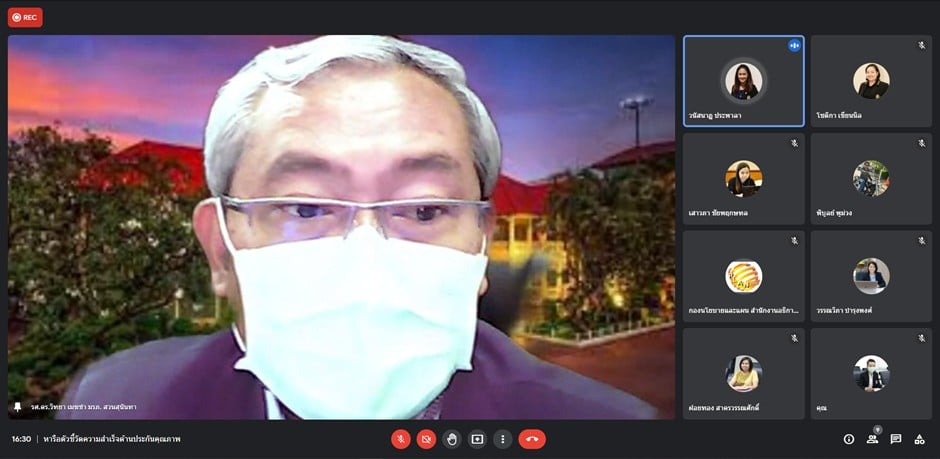Open the activities panel

(920, 439)
